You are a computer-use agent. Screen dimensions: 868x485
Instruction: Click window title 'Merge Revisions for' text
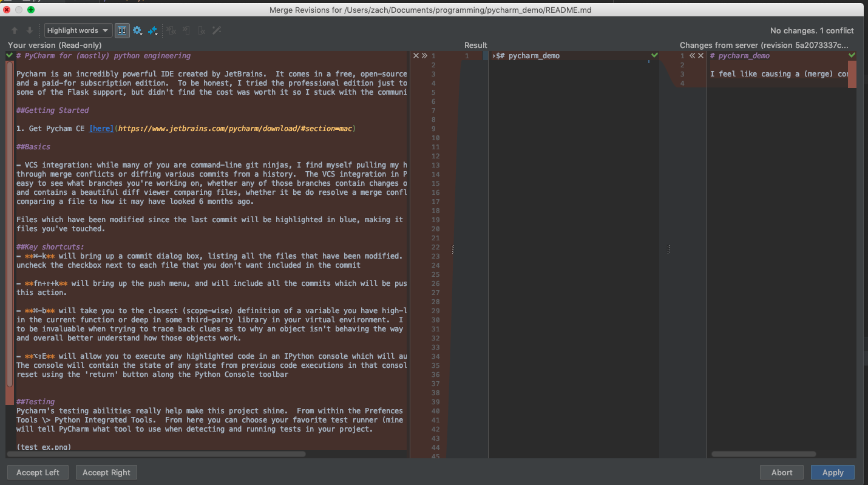pyautogui.click(x=430, y=10)
